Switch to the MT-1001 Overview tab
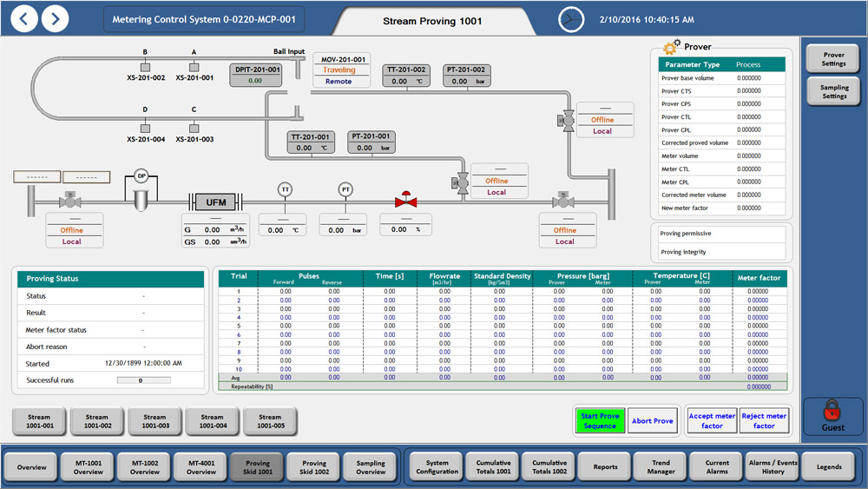The height and width of the screenshot is (489, 868). [89, 466]
